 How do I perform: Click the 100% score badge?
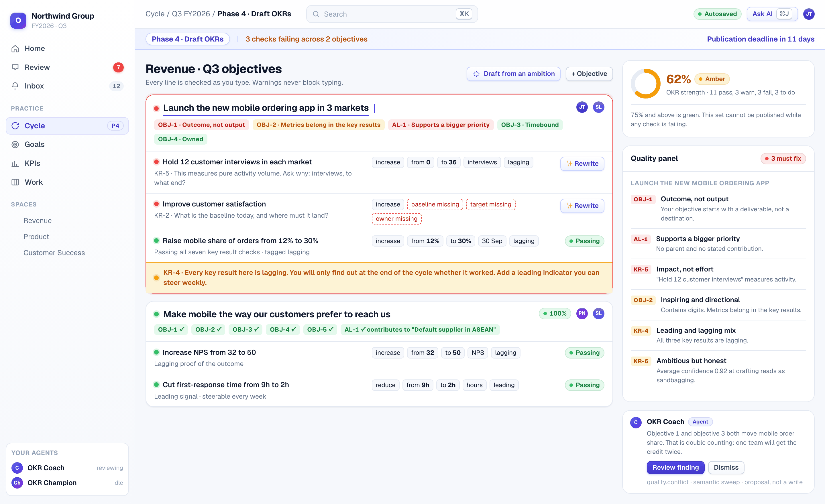coord(555,314)
